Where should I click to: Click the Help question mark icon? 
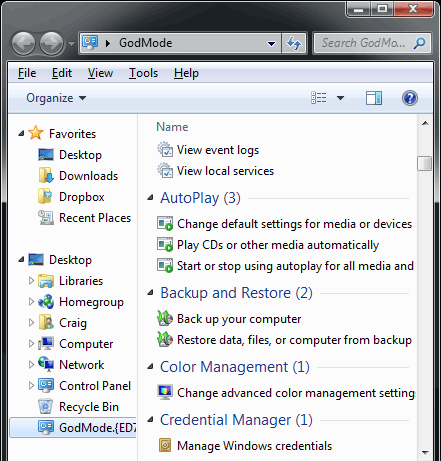click(x=410, y=98)
